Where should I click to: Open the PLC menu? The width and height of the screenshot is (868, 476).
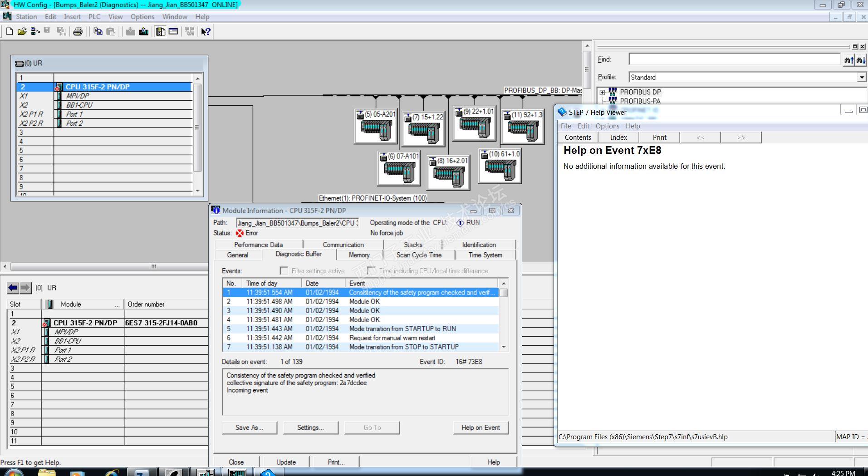pyautogui.click(x=94, y=17)
